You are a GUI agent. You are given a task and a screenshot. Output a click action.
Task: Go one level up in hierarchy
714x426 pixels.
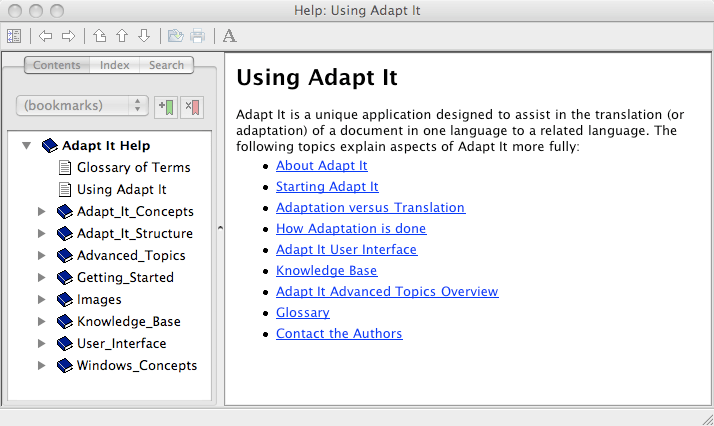point(100,36)
